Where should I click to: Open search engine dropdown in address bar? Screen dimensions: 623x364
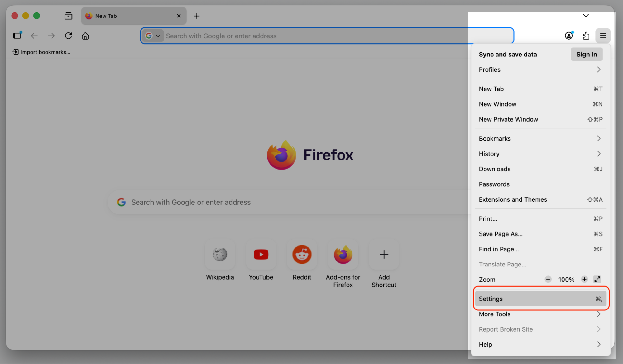[x=153, y=36]
